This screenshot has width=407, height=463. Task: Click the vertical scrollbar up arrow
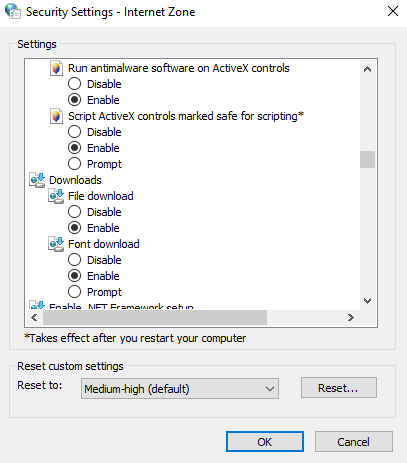367,69
